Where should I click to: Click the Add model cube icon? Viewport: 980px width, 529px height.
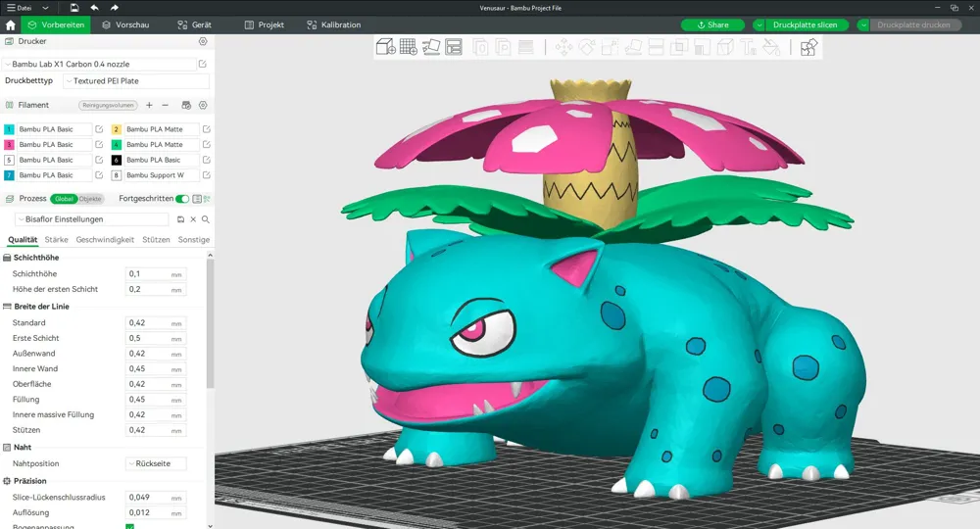click(x=385, y=47)
